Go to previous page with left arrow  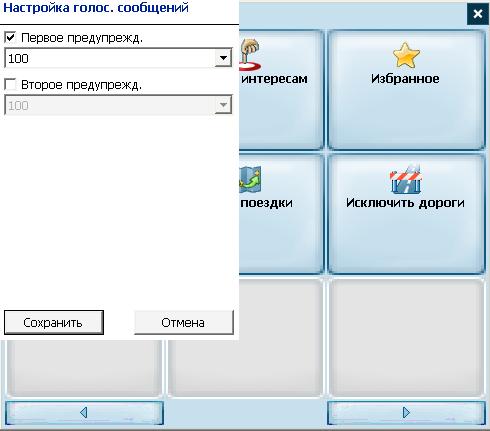(x=84, y=413)
